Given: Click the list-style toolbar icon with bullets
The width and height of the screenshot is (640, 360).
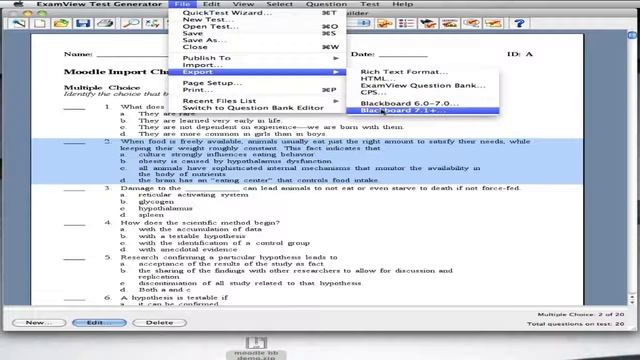Looking at the screenshot, I should point(406,23).
